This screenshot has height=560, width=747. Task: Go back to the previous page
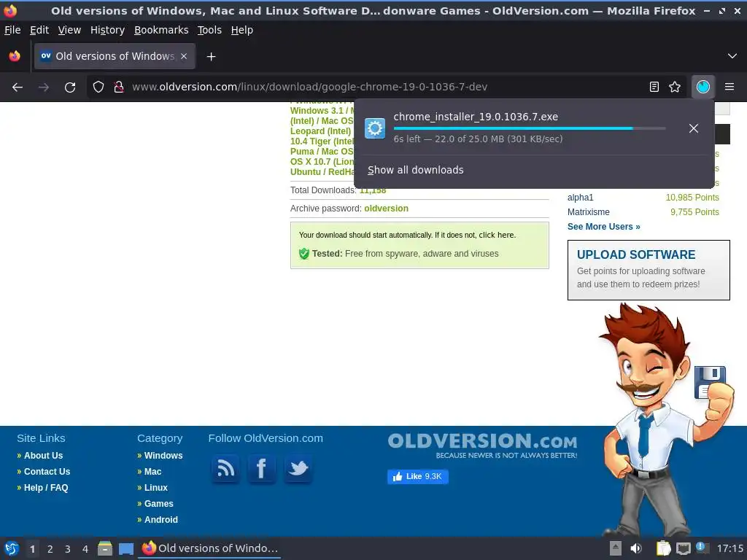(18, 87)
